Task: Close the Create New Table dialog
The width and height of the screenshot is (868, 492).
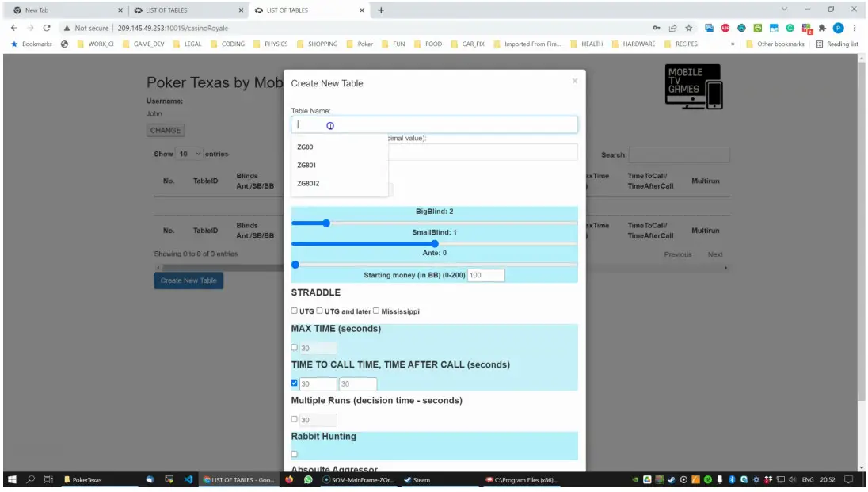Action: point(574,81)
